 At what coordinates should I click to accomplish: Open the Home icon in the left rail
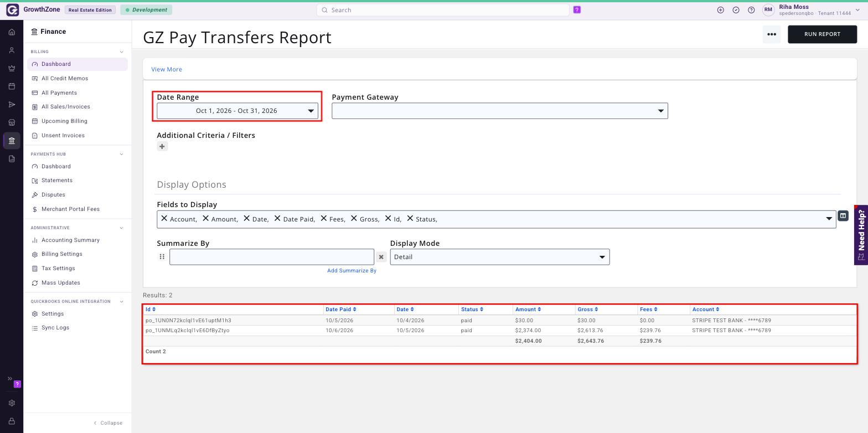tap(12, 32)
